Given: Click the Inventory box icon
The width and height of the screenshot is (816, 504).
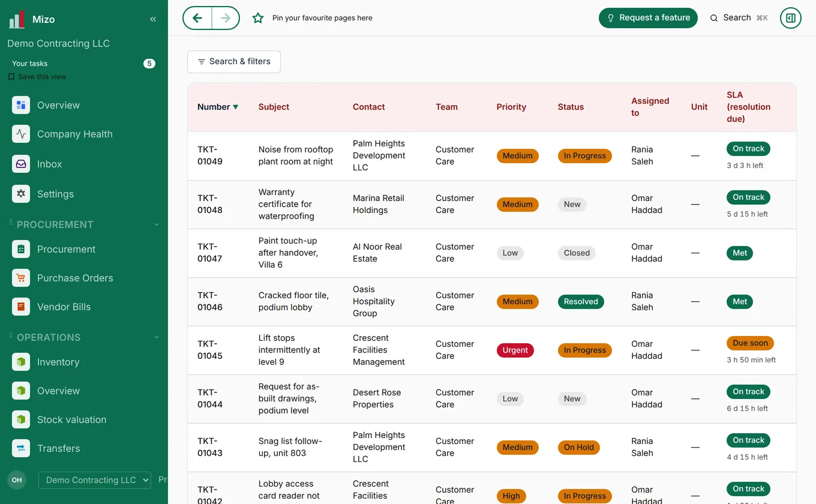Looking at the screenshot, I should coord(21,362).
